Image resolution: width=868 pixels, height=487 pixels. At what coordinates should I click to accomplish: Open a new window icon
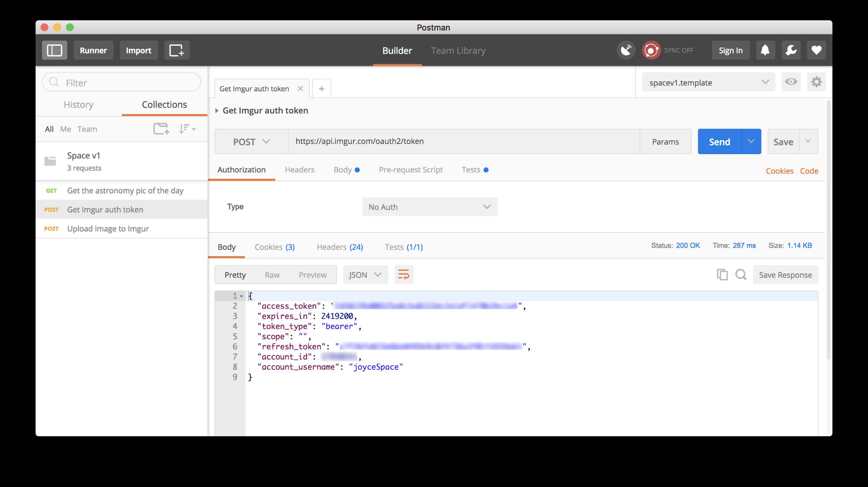176,50
